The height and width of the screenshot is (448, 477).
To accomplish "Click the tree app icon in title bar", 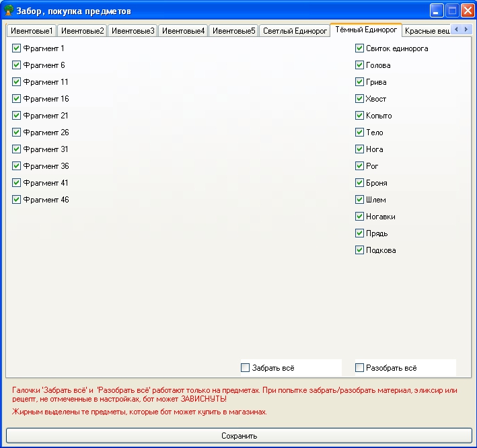I will click(9, 11).
